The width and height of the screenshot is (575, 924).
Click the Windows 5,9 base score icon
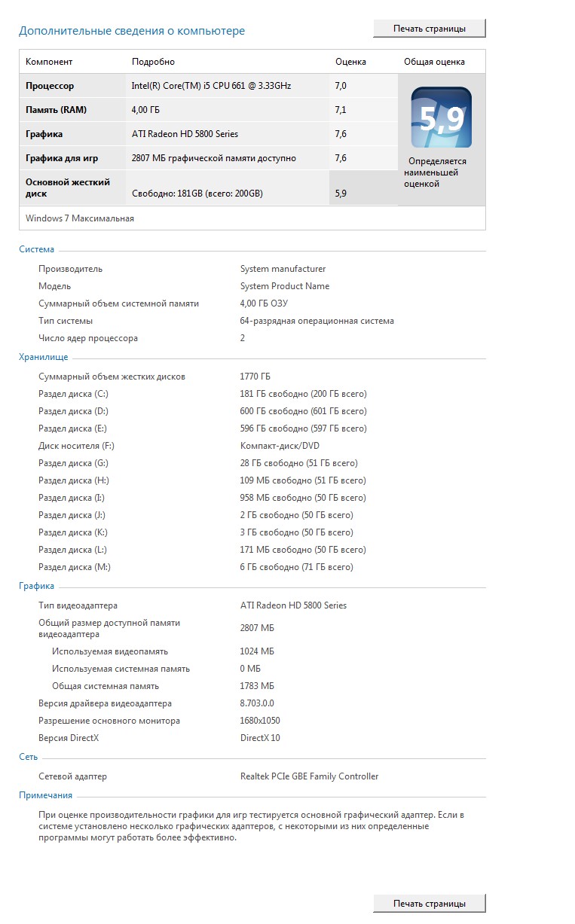coord(441,117)
